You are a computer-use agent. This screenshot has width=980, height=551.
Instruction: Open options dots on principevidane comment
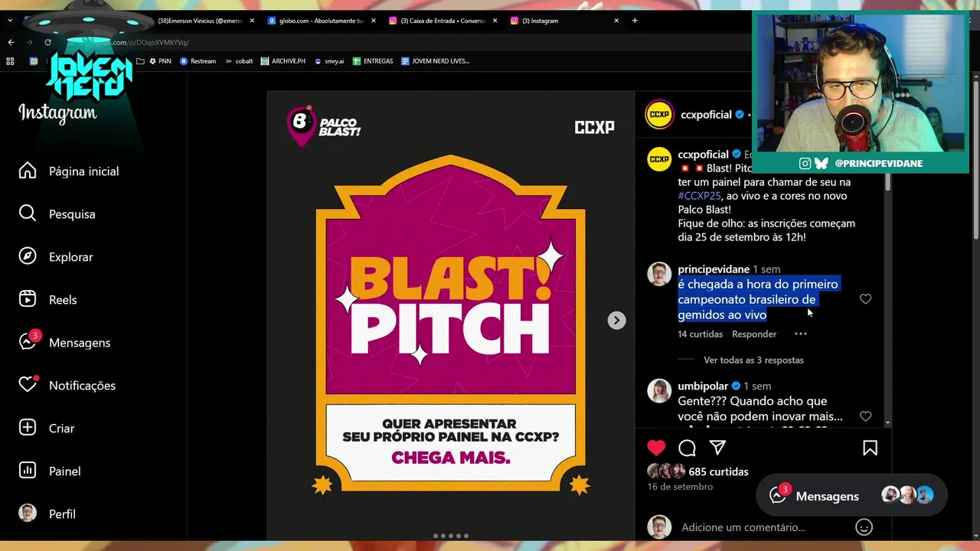pos(801,334)
